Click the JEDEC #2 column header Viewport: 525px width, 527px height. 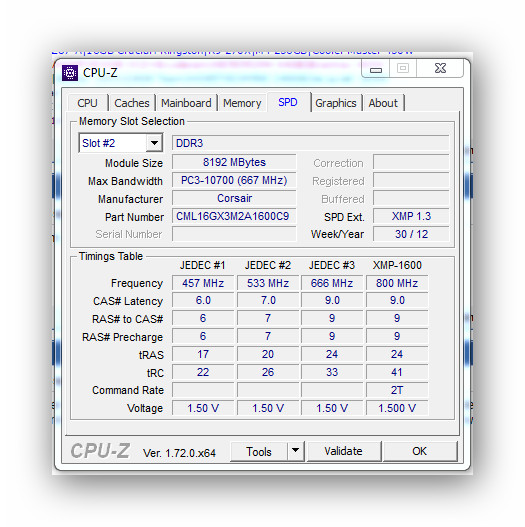click(268, 265)
